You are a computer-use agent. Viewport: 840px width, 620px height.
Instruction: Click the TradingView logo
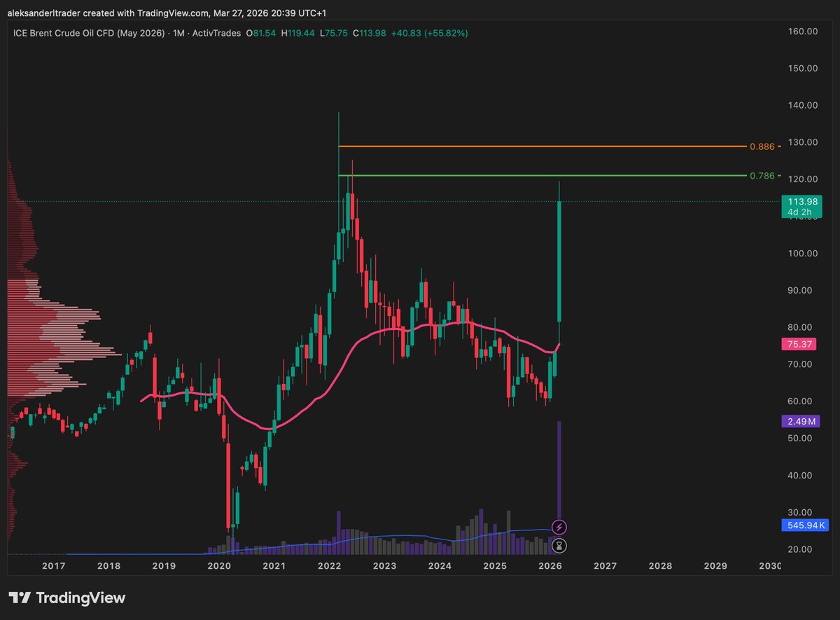click(67, 598)
